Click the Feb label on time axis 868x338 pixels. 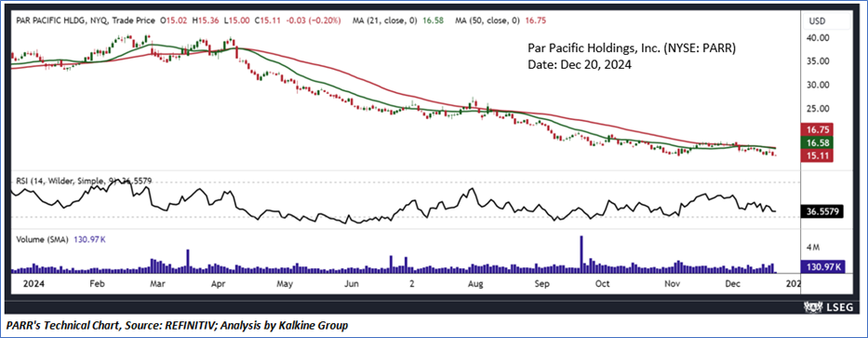click(x=97, y=284)
